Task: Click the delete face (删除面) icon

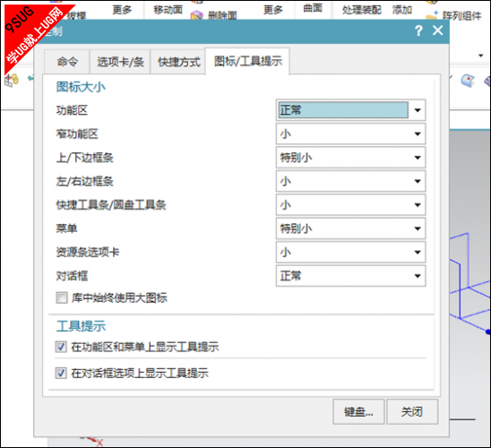Action: 197,15
